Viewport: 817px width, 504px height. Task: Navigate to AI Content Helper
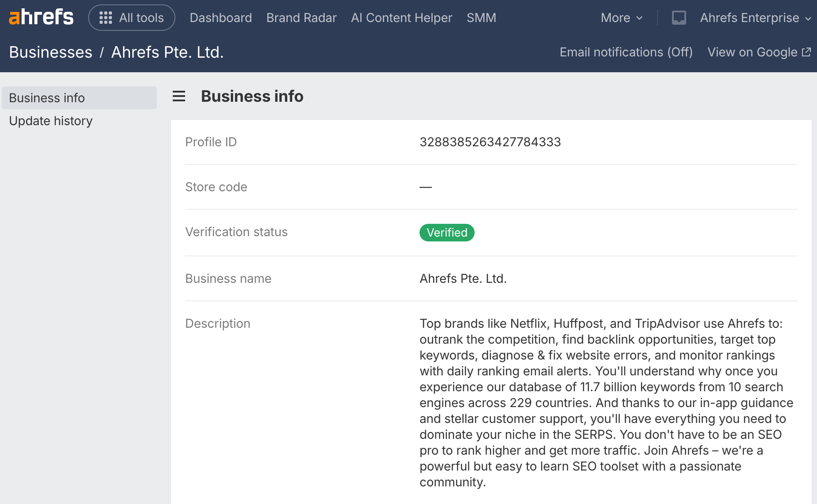tap(401, 18)
